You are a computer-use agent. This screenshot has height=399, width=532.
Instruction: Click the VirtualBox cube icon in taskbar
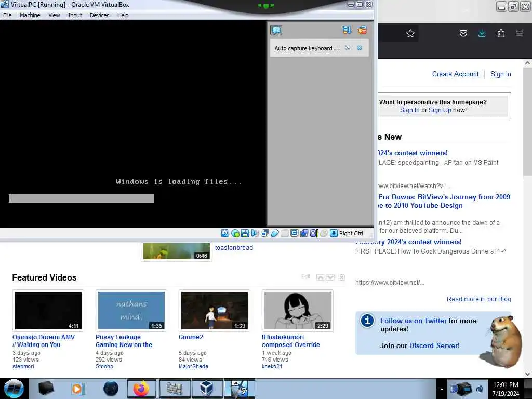(206, 389)
